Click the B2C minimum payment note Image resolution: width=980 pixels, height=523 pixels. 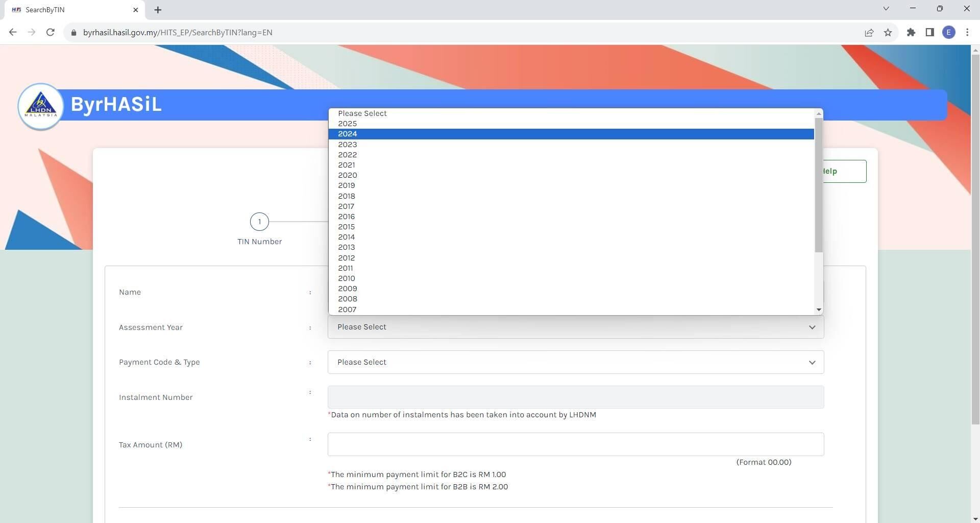pos(417,474)
